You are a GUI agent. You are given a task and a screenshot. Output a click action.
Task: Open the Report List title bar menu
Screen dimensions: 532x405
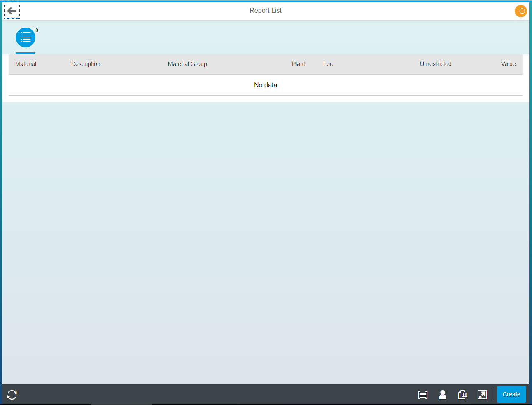click(266, 10)
